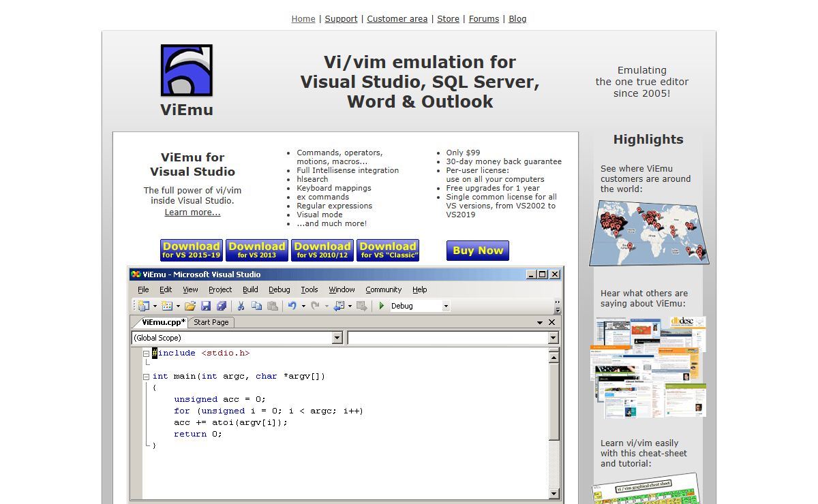Viewport: 818px width, 504px height.
Task: Click the vi/vim cheat-sheet thumbnail
Action: point(647,489)
